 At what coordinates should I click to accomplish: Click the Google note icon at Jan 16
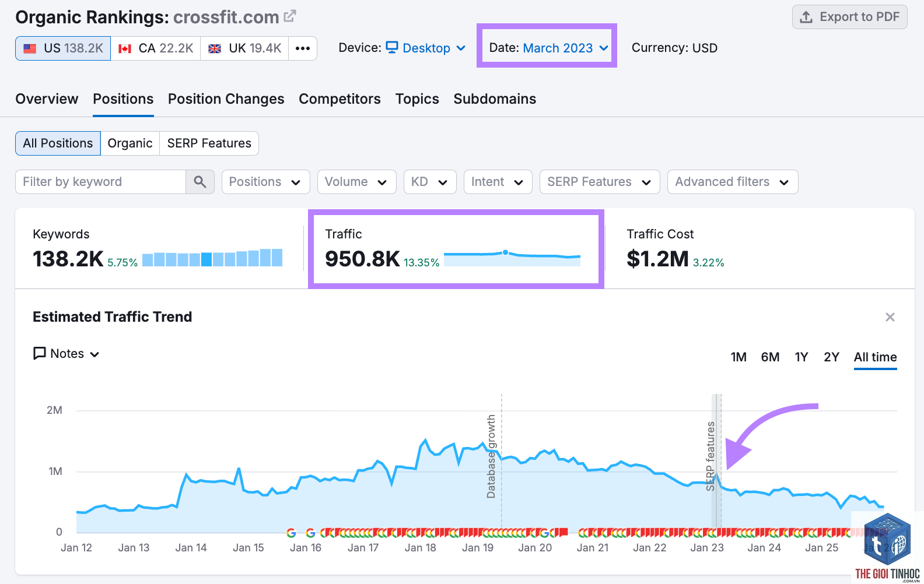point(310,533)
